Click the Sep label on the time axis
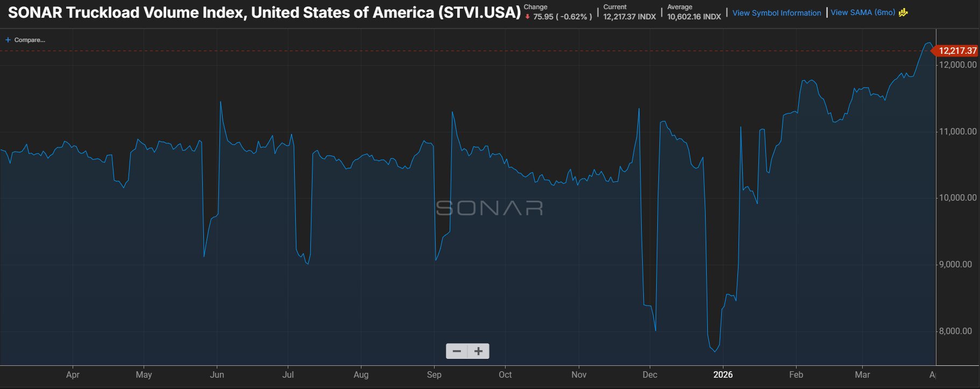Image resolution: width=980 pixels, height=389 pixels. click(434, 374)
